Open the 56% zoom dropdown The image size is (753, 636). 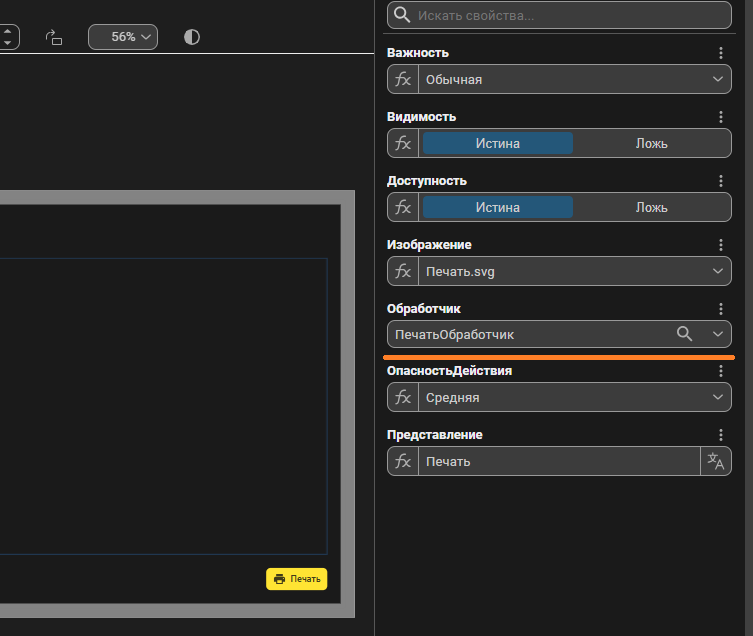[x=123, y=37]
